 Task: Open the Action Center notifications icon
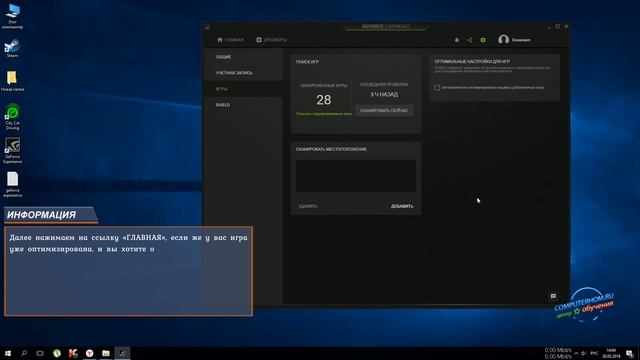click(x=630, y=353)
